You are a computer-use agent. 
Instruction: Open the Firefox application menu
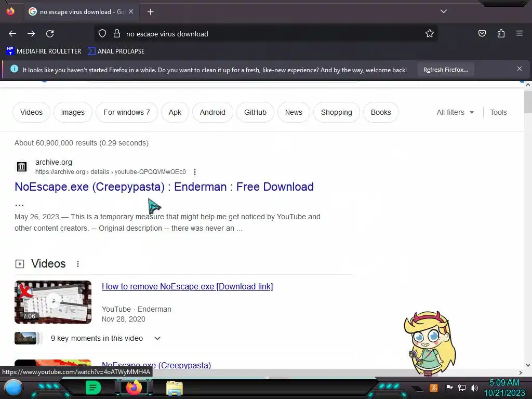[520, 33]
